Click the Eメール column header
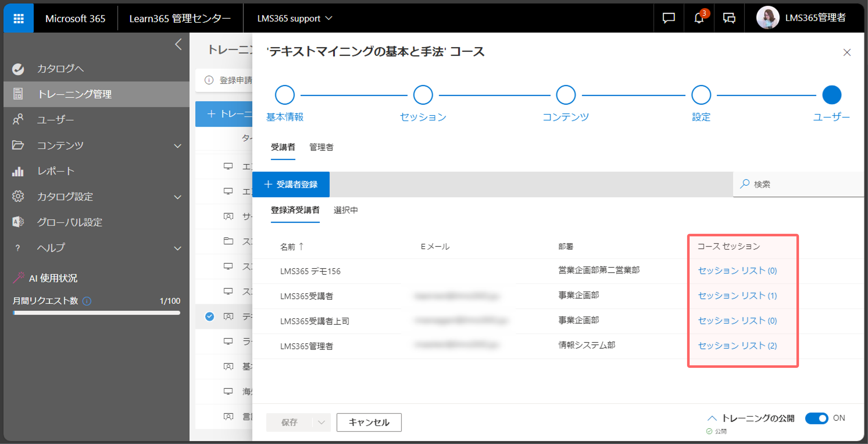This screenshot has height=444, width=868. 435,246
